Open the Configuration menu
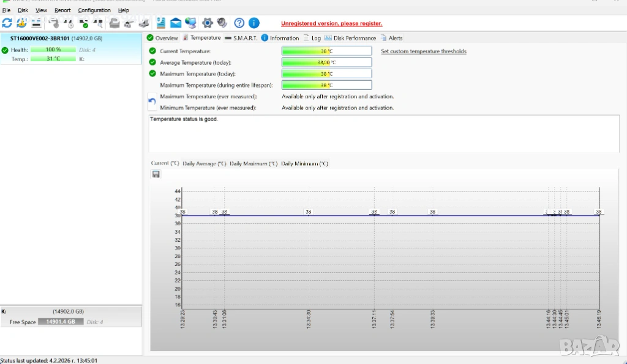 94,10
